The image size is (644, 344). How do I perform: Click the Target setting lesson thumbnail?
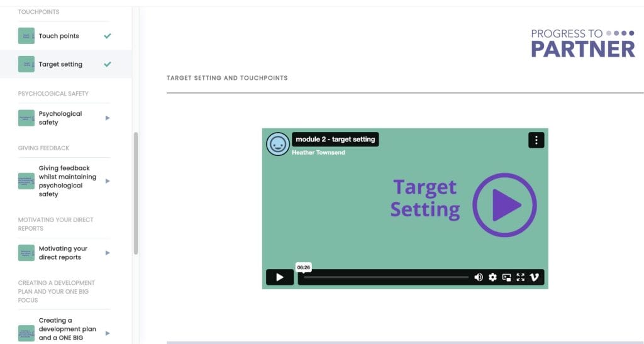[x=26, y=64]
